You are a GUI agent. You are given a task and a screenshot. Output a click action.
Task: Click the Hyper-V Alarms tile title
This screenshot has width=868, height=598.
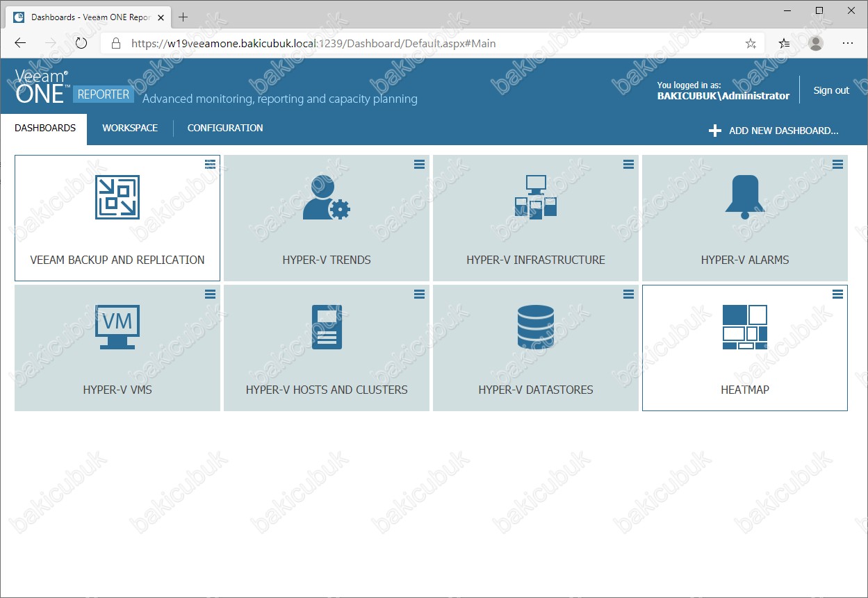pos(745,260)
